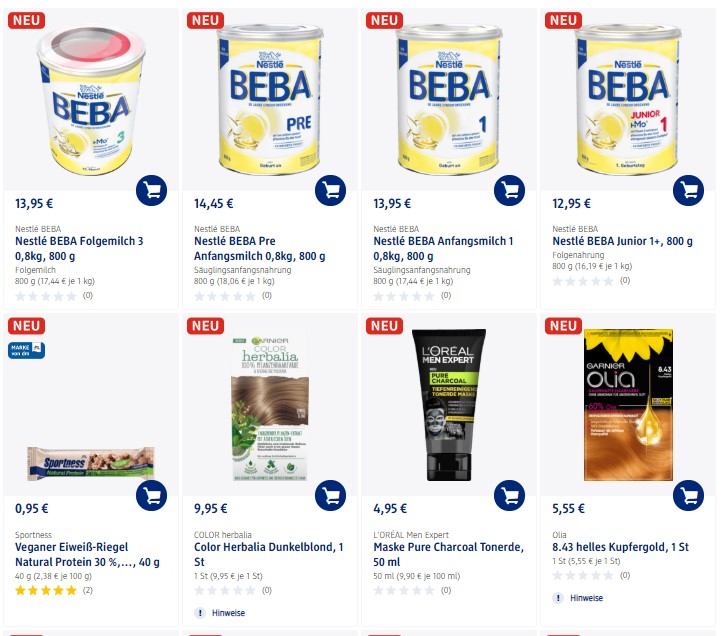Image resolution: width=723 pixels, height=636 pixels.
Task: Add Nestlé BEBA Pre Anfangsmilch to cart
Action: [x=330, y=190]
